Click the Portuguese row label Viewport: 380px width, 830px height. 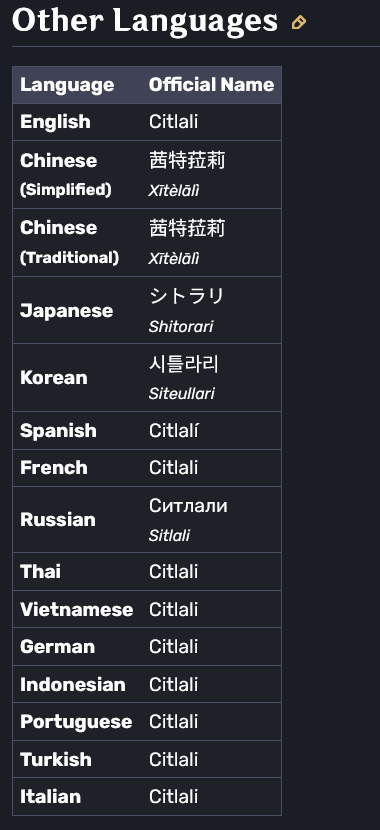pos(76,722)
